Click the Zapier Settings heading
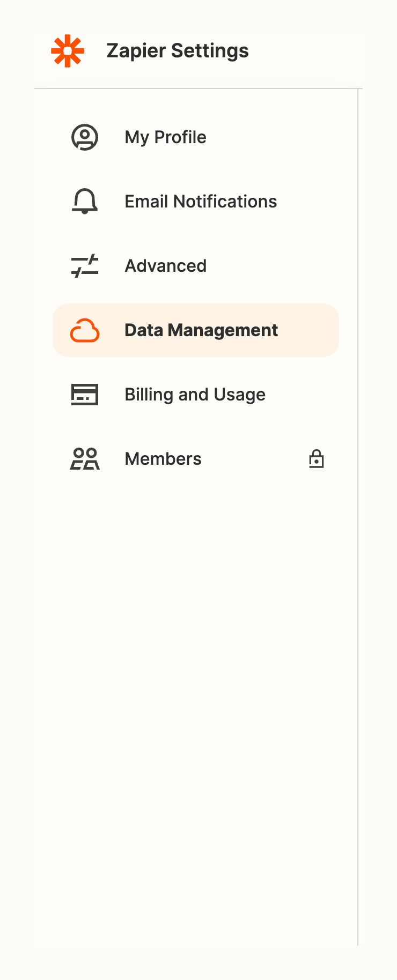397x980 pixels. pyautogui.click(x=178, y=50)
